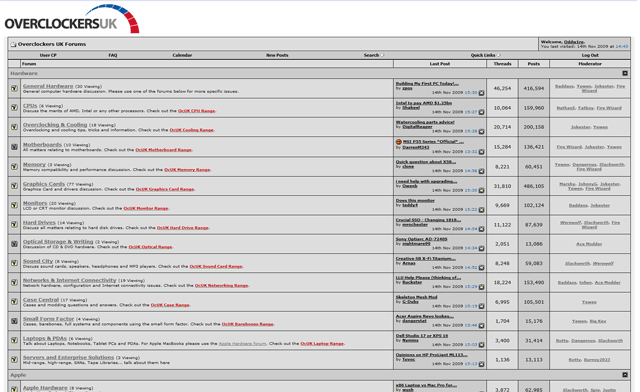View New Posts
This screenshot has height=392, width=640.
pyautogui.click(x=277, y=55)
